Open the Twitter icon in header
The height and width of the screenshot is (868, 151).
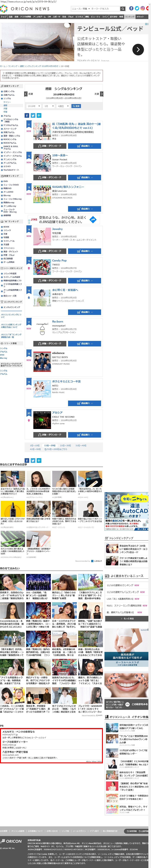(137, 8)
